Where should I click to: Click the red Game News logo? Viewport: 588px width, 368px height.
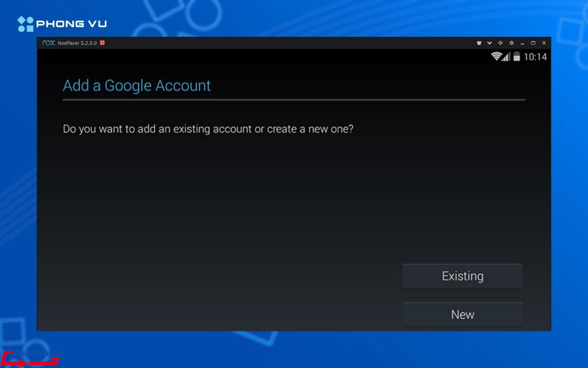30,359
